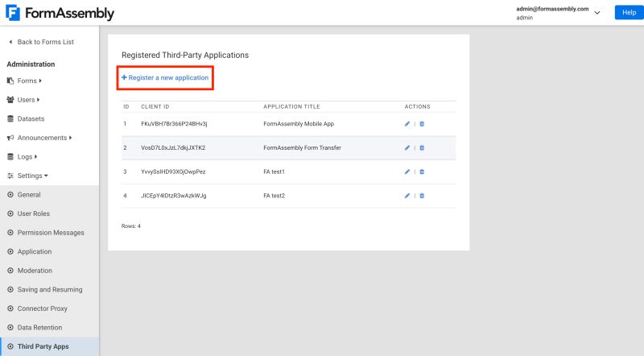
Task: Click the FormAssembly Form Transfer title
Action: [x=303, y=147]
